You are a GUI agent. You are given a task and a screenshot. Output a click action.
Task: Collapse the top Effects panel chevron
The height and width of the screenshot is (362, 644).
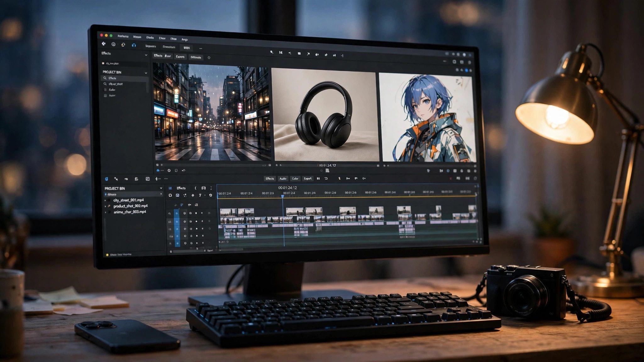pyautogui.click(x=146, y=55)
